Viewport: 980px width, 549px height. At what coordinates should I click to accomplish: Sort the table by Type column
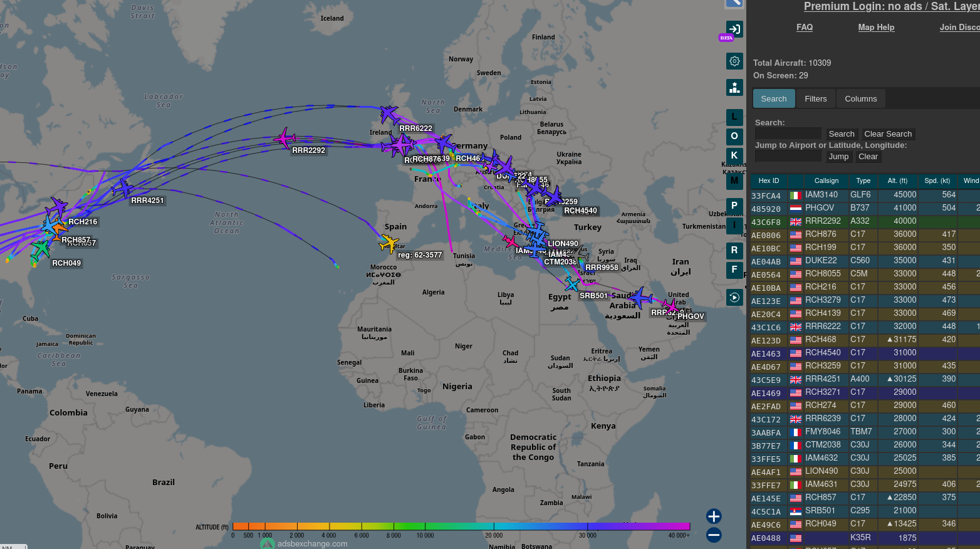pos(863,181)
